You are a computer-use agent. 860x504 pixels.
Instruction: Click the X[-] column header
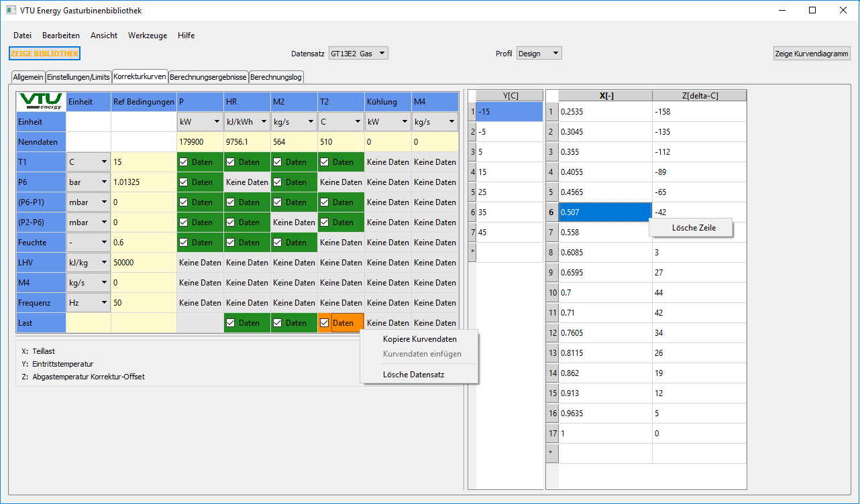606,96
